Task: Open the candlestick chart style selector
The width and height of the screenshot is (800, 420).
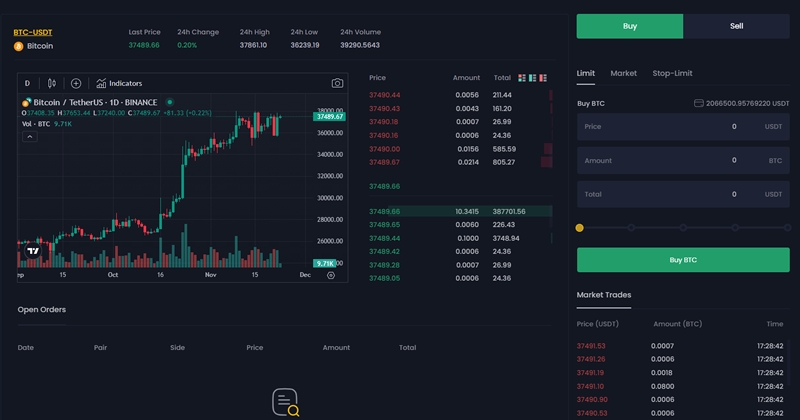Action: point(51,83)
